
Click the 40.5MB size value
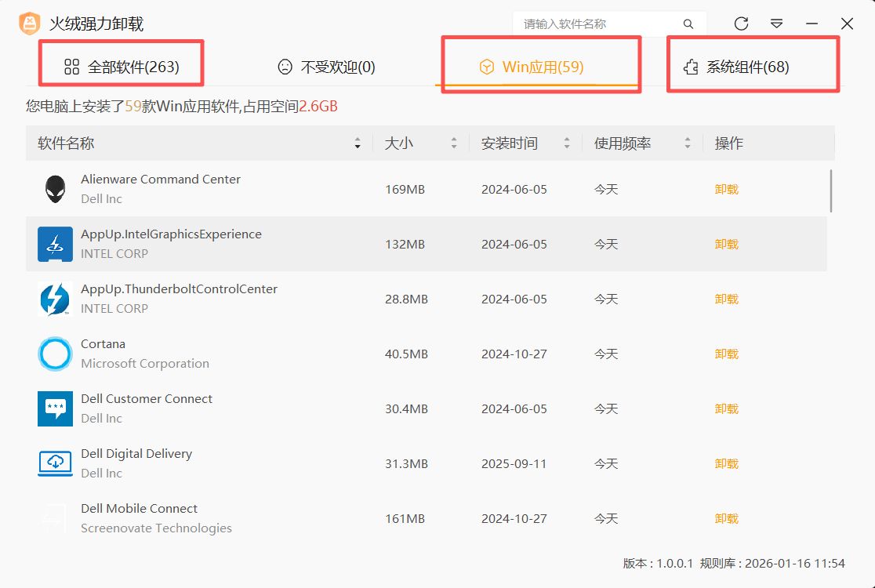click(x=407, y=354)
